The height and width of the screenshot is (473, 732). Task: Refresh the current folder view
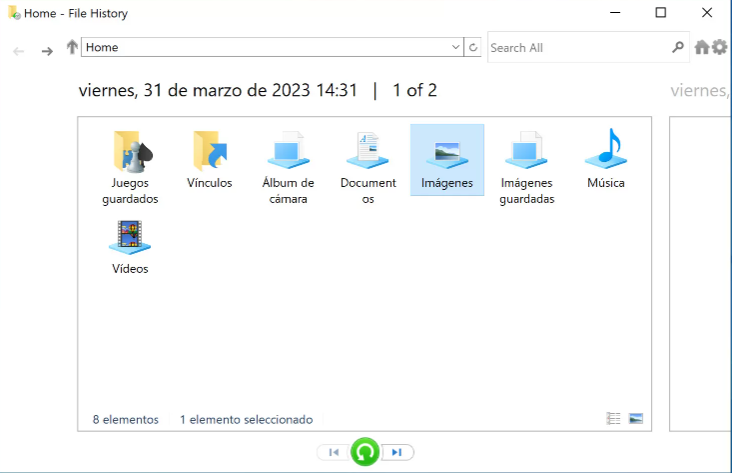[x=473, y=48]
